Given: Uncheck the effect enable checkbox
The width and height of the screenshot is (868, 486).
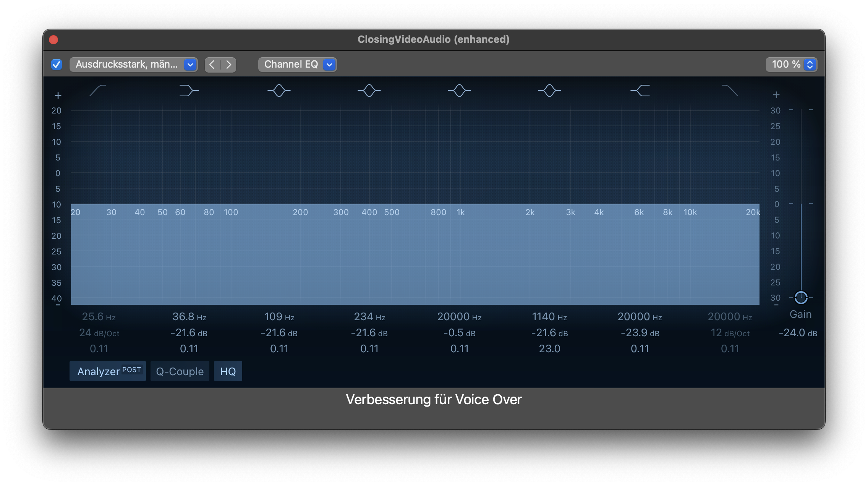Looking at the screenshot, I should tap(57, 65).
